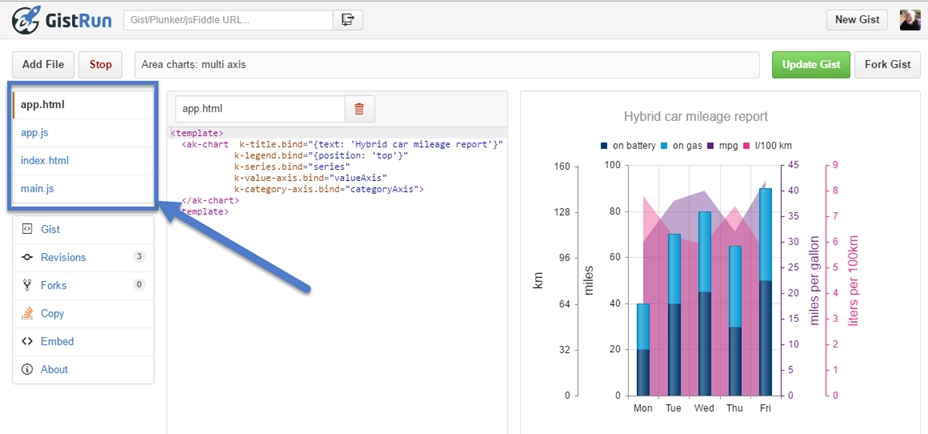Click the Gist/Plunker/jsFiddle URL input field
This screenshot has height=434, width=928.
click(228, 20)
